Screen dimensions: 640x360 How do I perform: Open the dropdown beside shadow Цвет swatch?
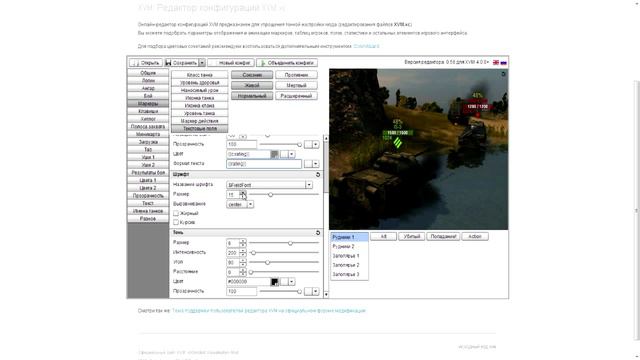click(291, 282)
